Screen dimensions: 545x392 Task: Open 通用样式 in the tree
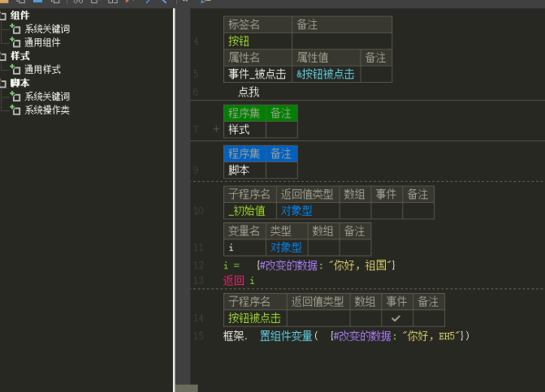click(42, 70)
